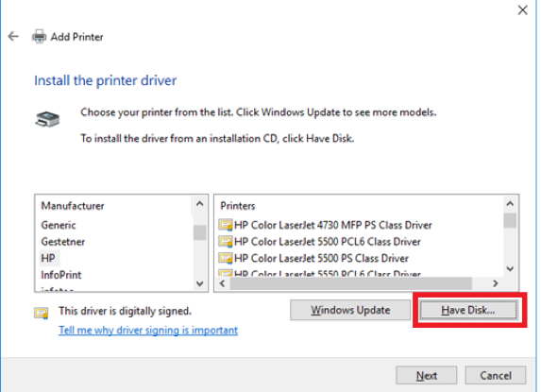The height and width of the screenshot is (392, 541).
Task: Click the Next button
Action: tap(427, 375)
